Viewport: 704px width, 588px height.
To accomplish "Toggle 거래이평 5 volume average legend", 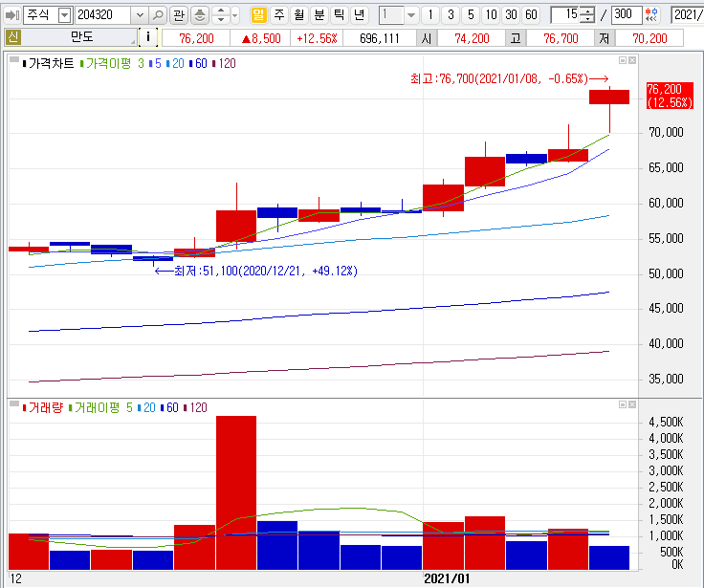I will (x=100, y=408).
